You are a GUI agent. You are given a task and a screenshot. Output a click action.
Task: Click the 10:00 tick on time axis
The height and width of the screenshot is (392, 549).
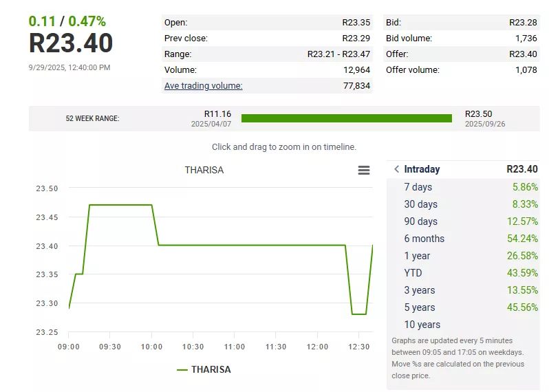tap(151, 347)
